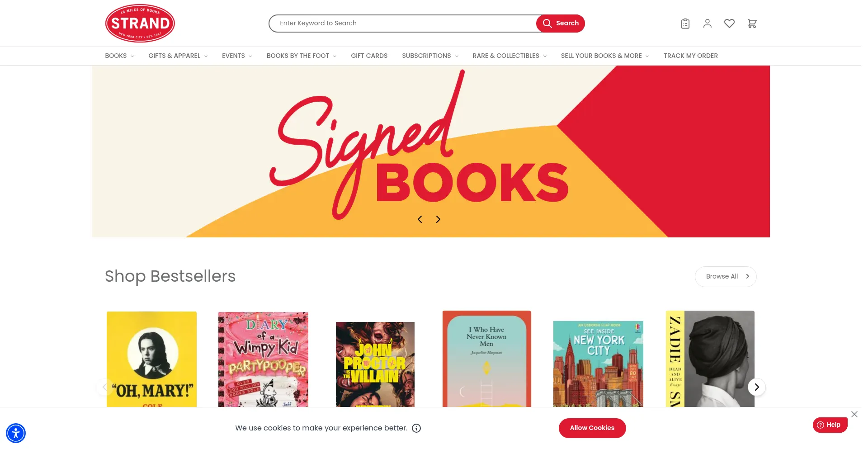
Task: Open the Diary of a Wimpy Kid cover
Action: [x=263, y=359]
